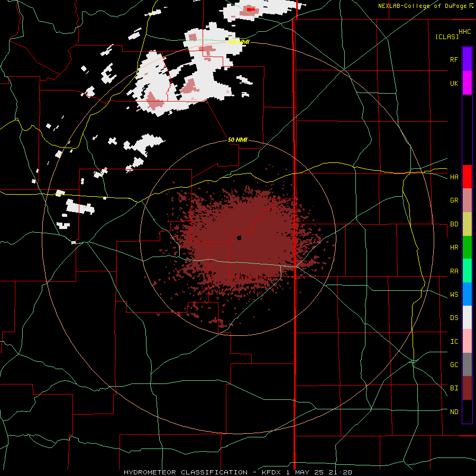Image resolution: width=476 pixels, height=476 pixels.
Task: Click the GC gray legend swatch
Action: click(467, 364)
